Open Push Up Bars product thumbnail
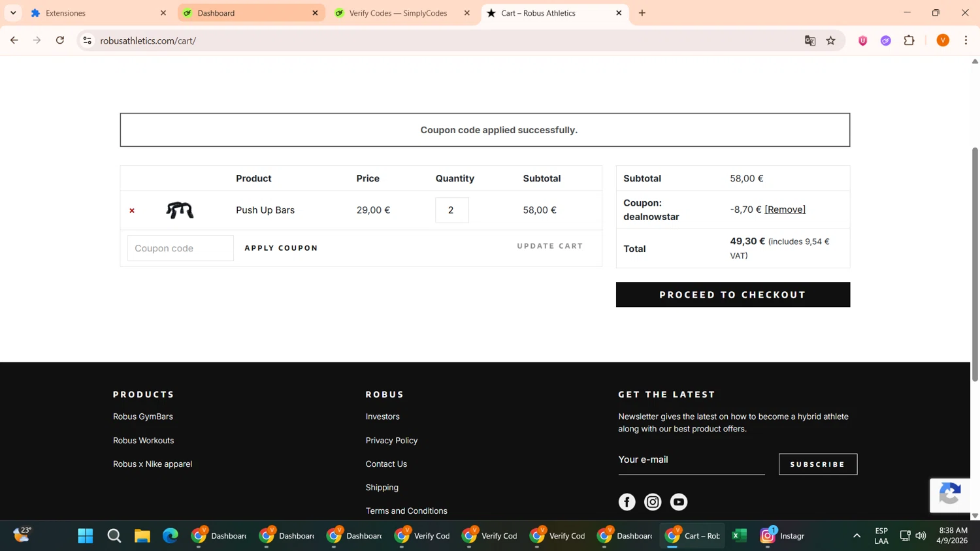Viewport: 980px width, 551px height. pyautogui.click(x=180, y=210)
